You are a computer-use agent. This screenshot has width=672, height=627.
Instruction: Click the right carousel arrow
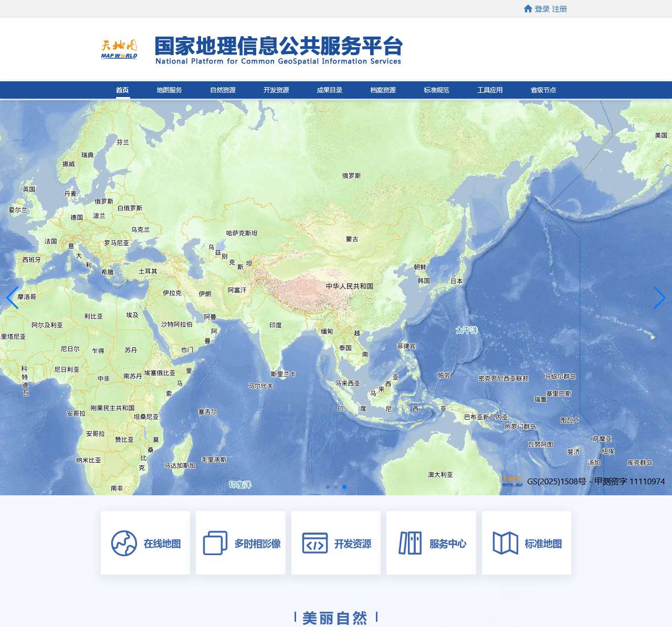pyautogui.click(x=660, y=299)
